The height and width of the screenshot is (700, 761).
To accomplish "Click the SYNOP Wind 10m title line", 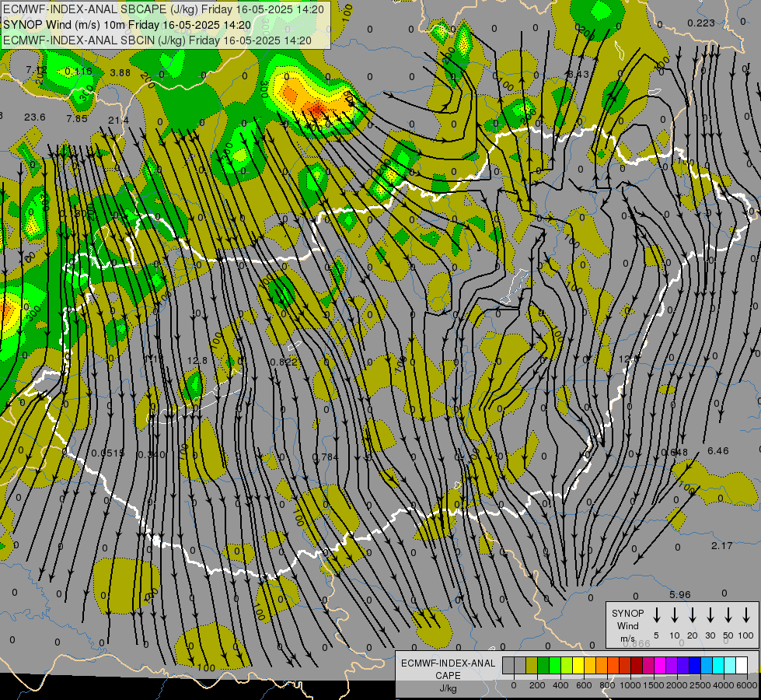I will click(127, 25).
